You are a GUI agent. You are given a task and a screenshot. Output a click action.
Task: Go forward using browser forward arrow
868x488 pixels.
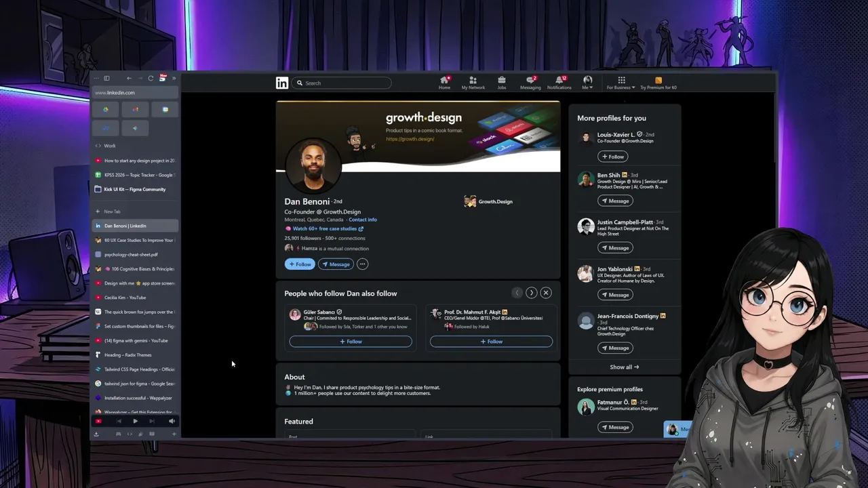(140, 78)
